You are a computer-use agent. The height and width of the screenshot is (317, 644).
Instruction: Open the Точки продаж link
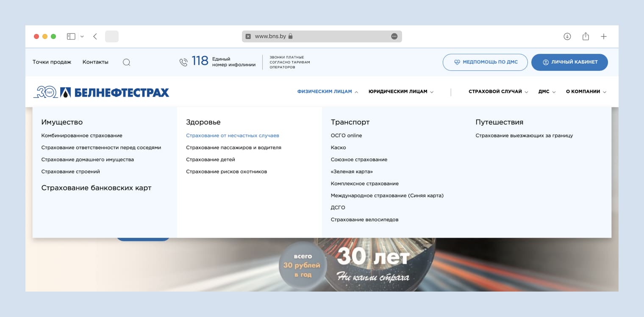pyautogui.click(x=52, y=62)
